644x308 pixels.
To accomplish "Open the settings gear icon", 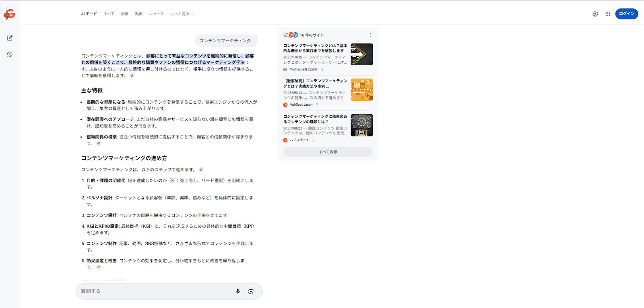I will (x=595, y=14).
